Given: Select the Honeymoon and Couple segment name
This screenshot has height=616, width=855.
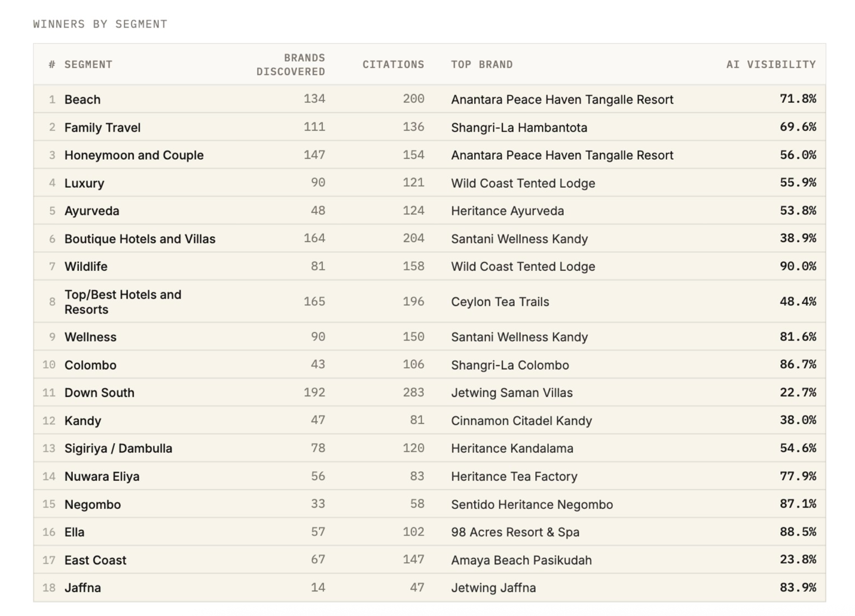Looking at the screenshot, I should tap(134, 155).
